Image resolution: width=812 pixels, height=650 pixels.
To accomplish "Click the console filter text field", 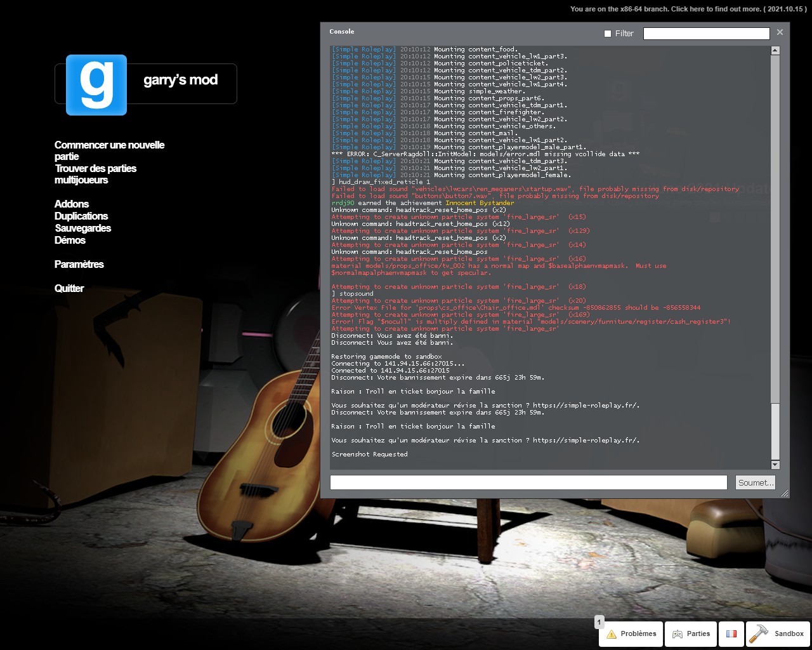I will pyautogui.click(x=706, y=34).
